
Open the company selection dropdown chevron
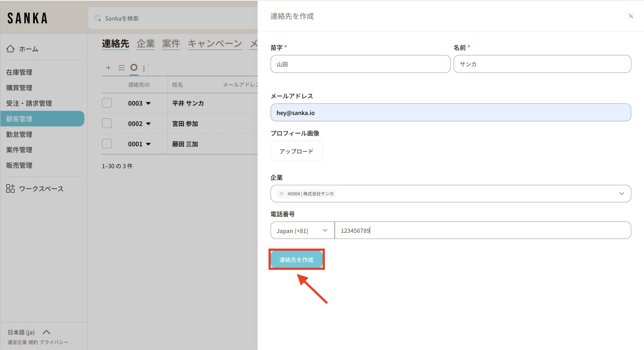click(621, 194)
